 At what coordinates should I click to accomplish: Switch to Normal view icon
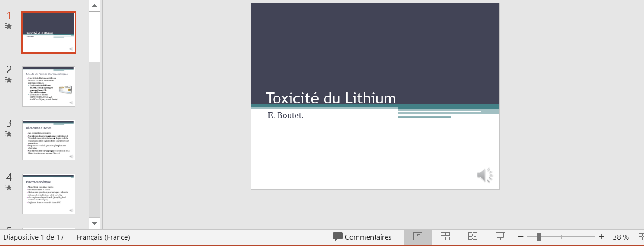point(417,237)
